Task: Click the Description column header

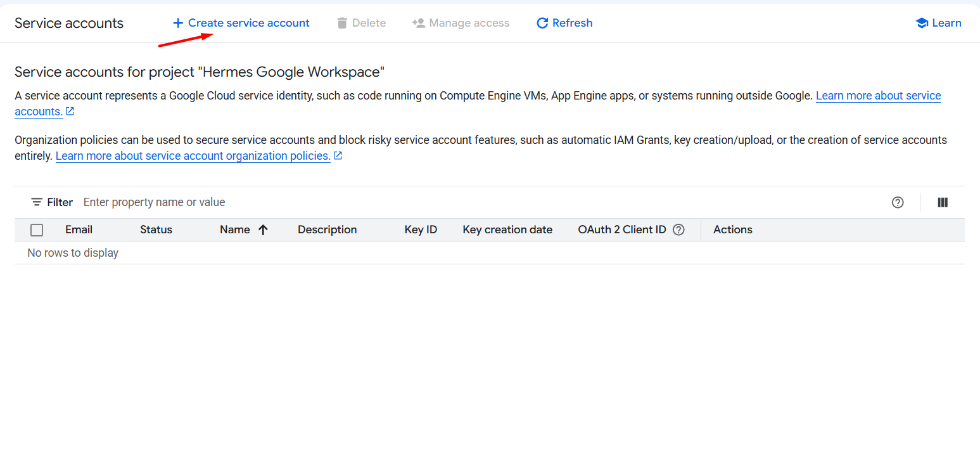Action: [x=327, y=229]
